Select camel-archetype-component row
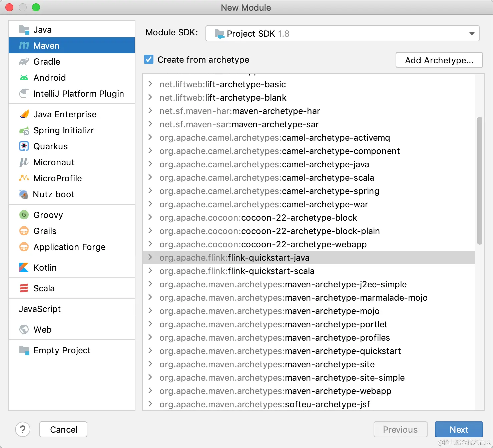493x448 pixels. coord(309,151)
